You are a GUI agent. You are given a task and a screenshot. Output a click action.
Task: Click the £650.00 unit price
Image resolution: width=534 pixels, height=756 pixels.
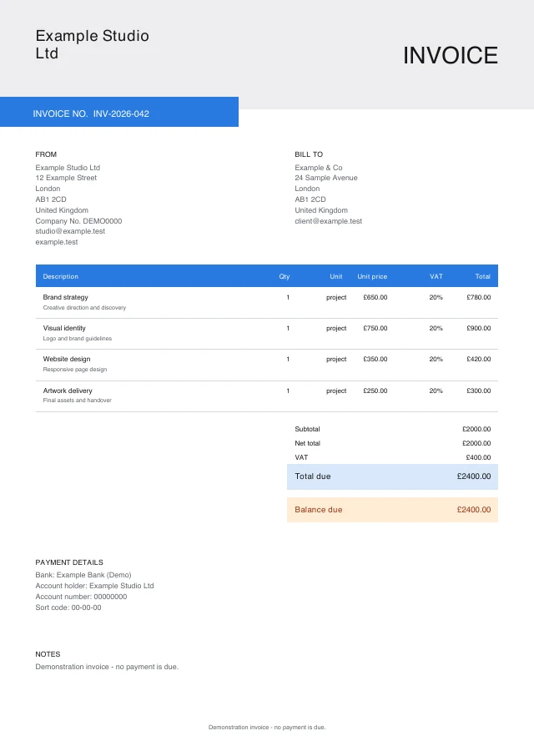pyautogui.click(x=375, y=297)
